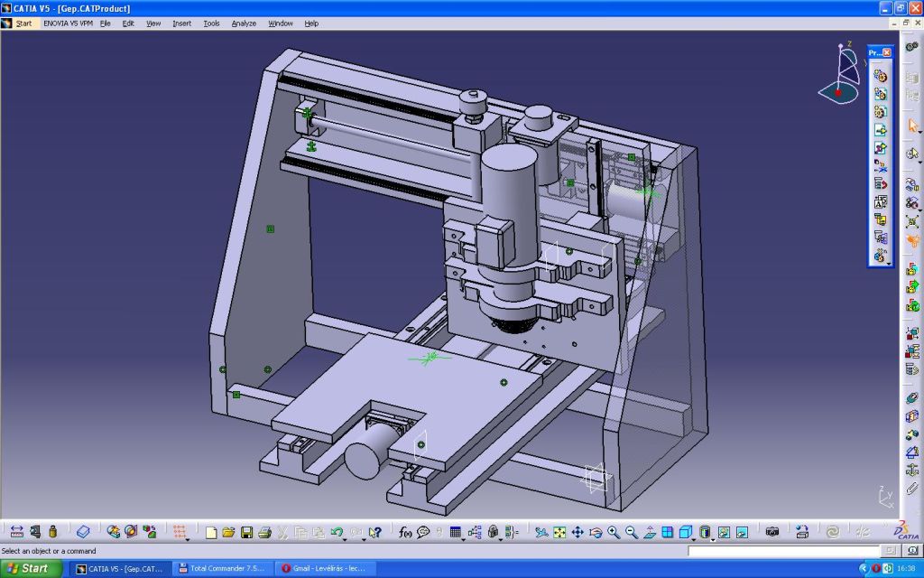Toggle the Fly mode airplane icon
Screen dimensions: 924x578
click(x=541, y=532)
